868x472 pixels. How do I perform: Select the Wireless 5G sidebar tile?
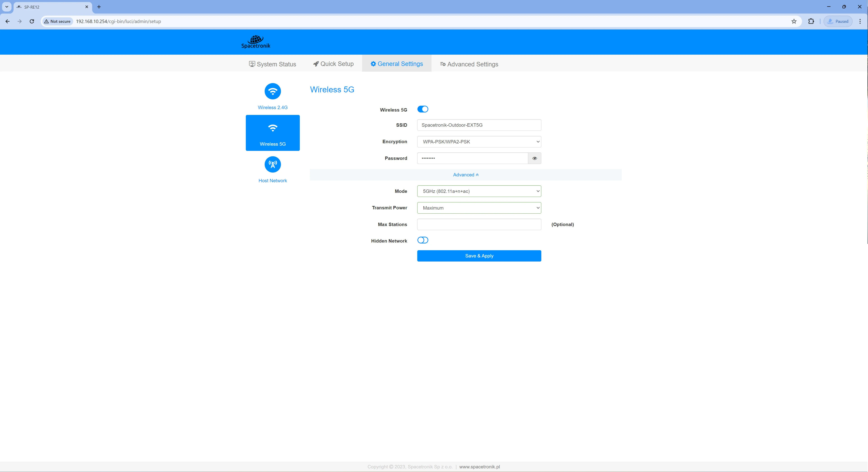[273, 133]
